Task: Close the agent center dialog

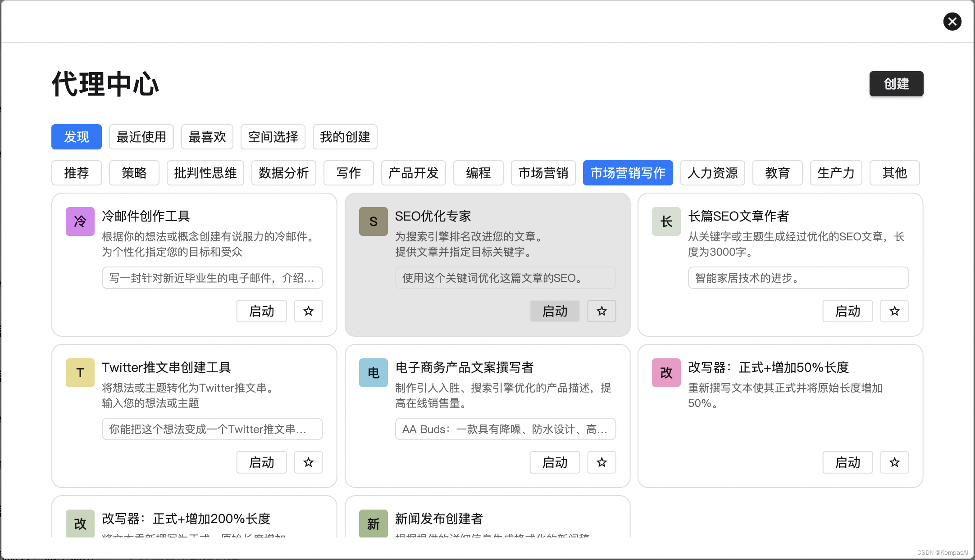Action: pos(952,22)
